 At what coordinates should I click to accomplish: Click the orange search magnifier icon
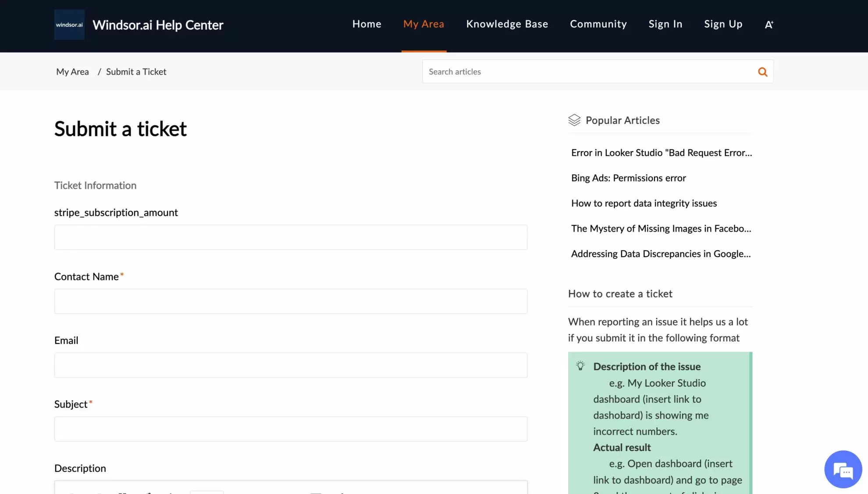coord(762,72)
